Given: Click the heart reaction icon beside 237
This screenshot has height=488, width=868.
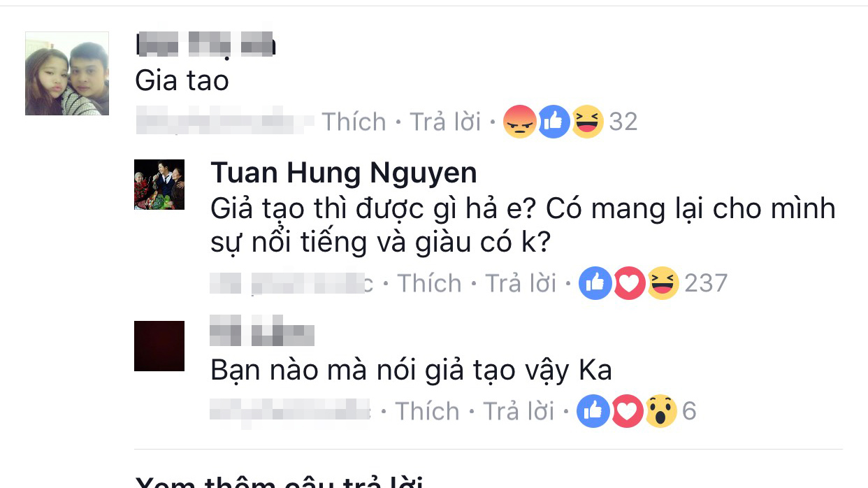Looking at the screenshot, I should point(630,283).
